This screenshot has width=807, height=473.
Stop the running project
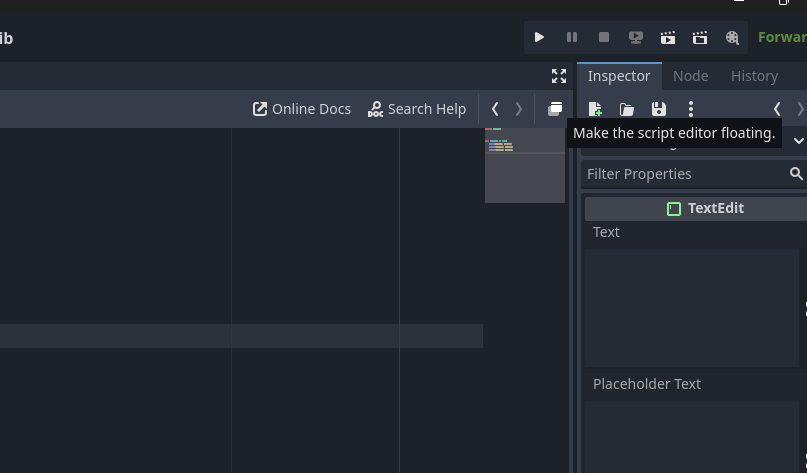[x=604, y=38]
